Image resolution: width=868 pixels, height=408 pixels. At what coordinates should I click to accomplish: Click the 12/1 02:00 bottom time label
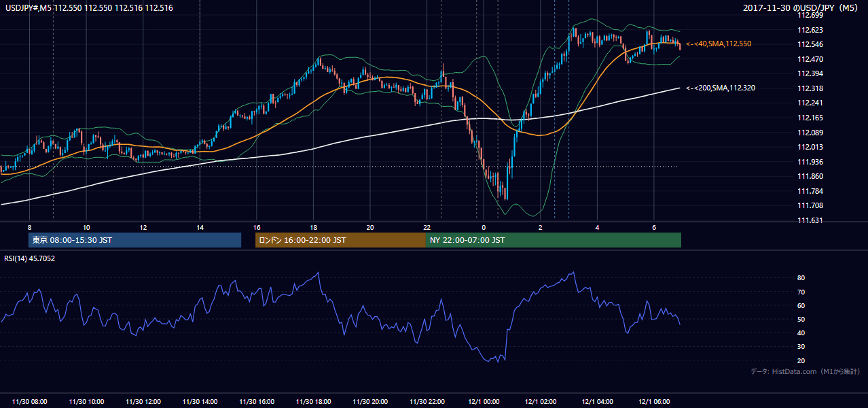[x=541, y=402]
